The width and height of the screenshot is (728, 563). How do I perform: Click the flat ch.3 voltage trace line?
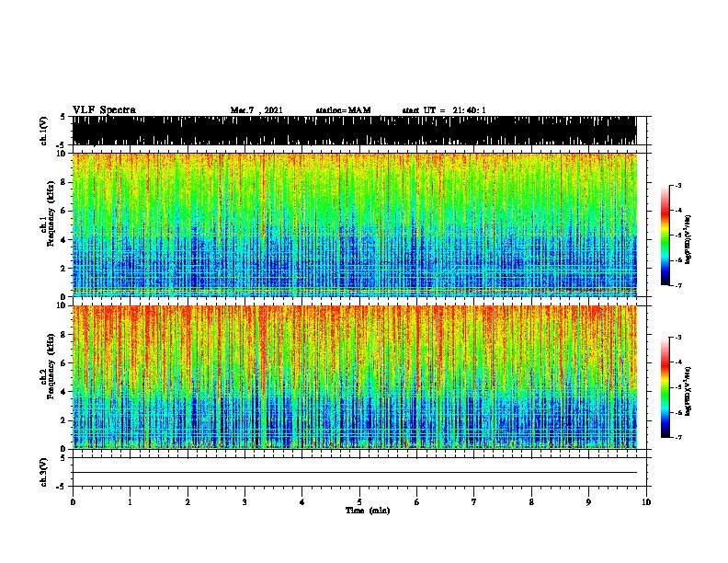coord(355,473)
